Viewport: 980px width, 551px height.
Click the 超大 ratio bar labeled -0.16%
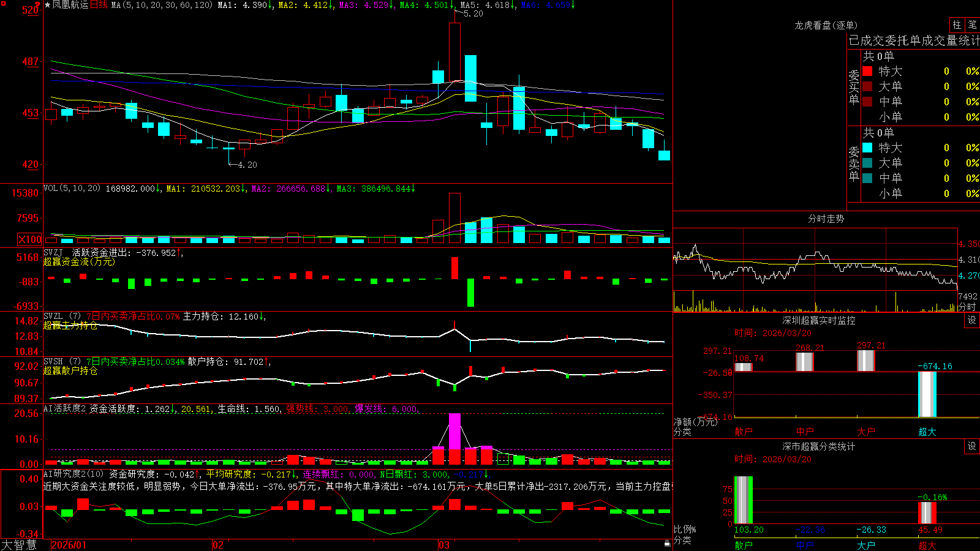(x=927, y=512)
